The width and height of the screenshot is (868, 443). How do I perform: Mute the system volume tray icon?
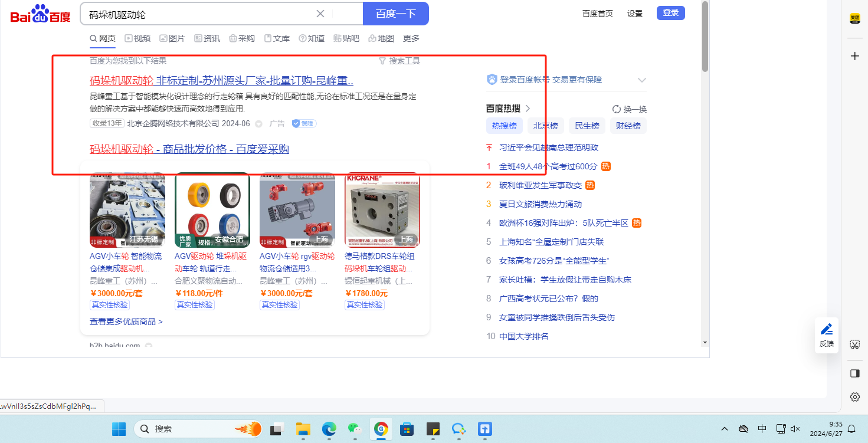point(795,429)
